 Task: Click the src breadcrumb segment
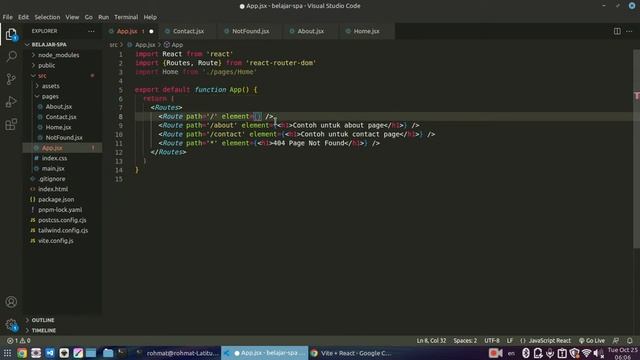coord(113,45)
